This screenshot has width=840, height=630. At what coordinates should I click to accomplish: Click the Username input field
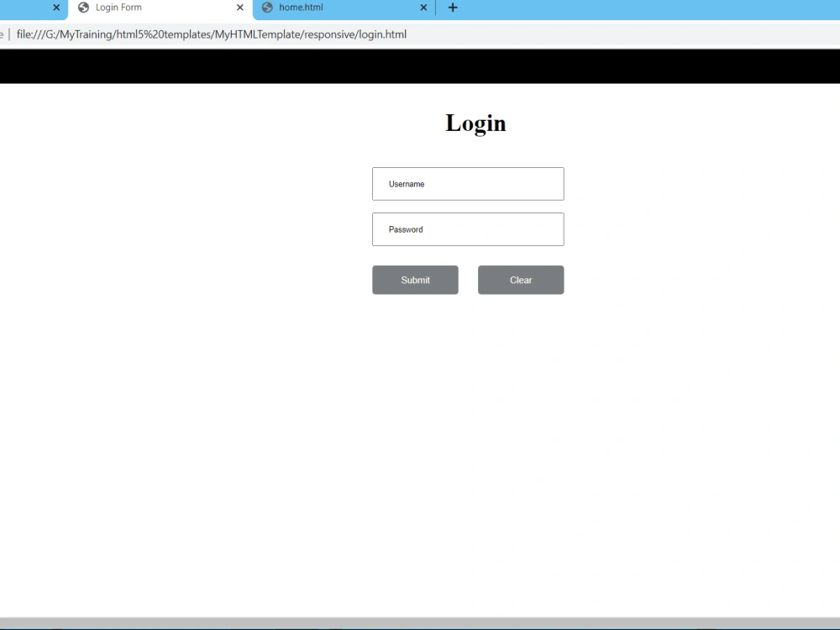tap(468, 184)
